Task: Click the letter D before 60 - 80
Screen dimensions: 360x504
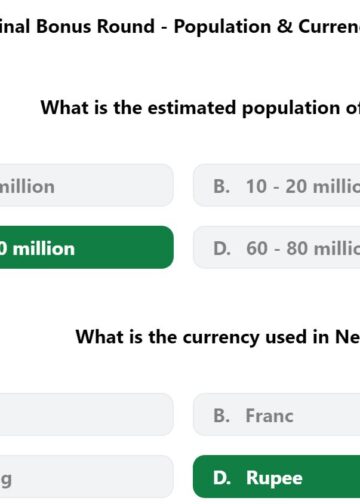Action: [x=222, y=248]
